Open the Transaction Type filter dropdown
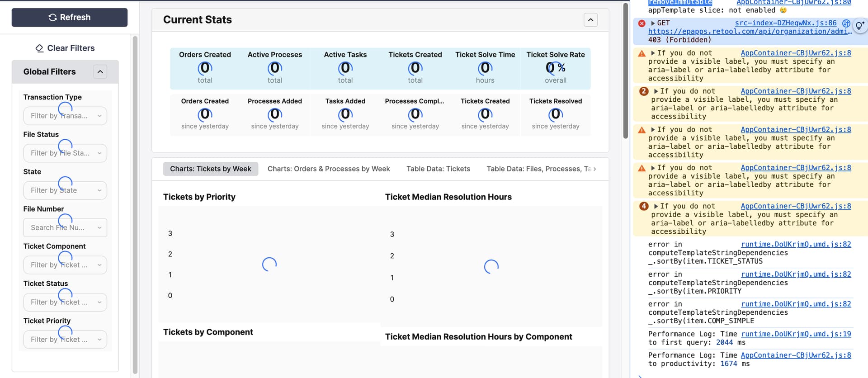 65,116
